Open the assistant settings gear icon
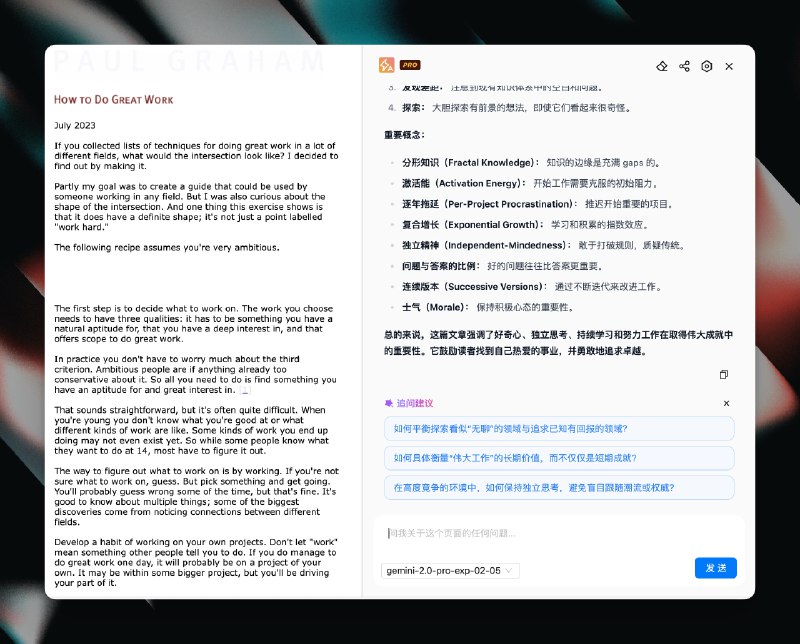800x644 pixels. coord(706,66)
